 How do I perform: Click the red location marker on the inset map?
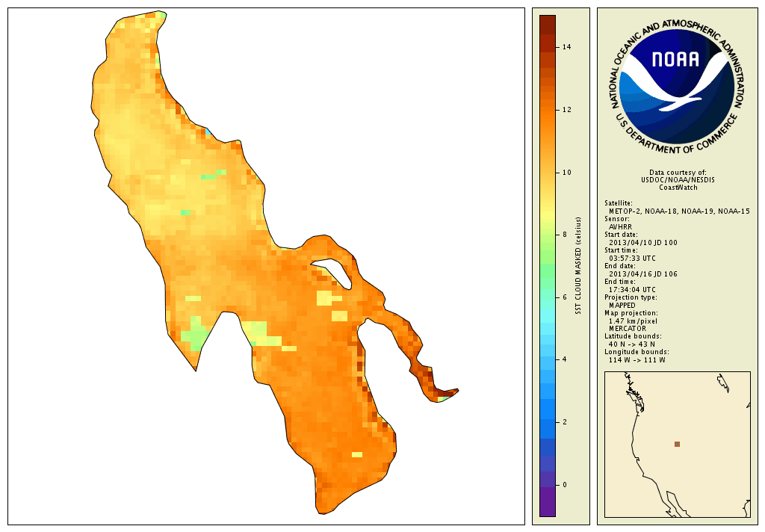(677, 444)
